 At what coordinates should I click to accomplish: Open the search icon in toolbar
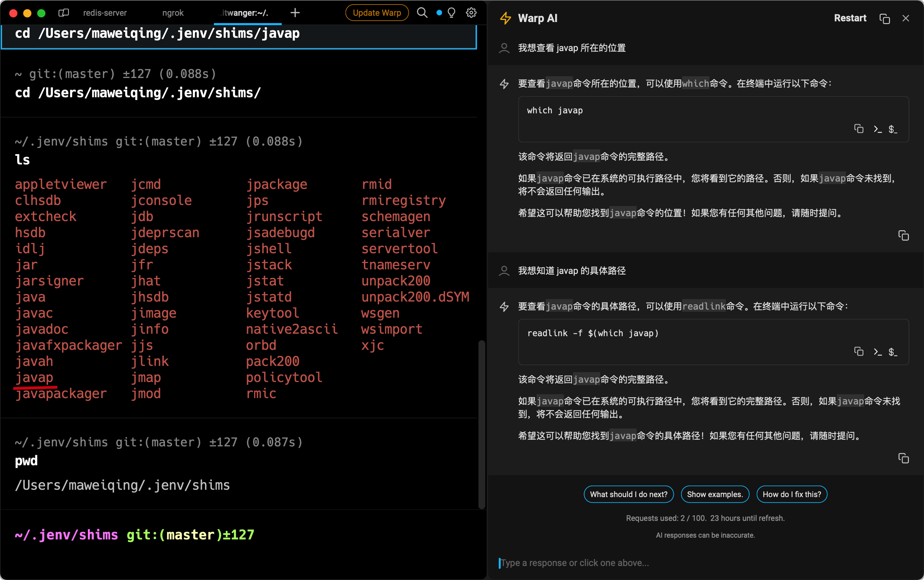[x=422, y=13]
